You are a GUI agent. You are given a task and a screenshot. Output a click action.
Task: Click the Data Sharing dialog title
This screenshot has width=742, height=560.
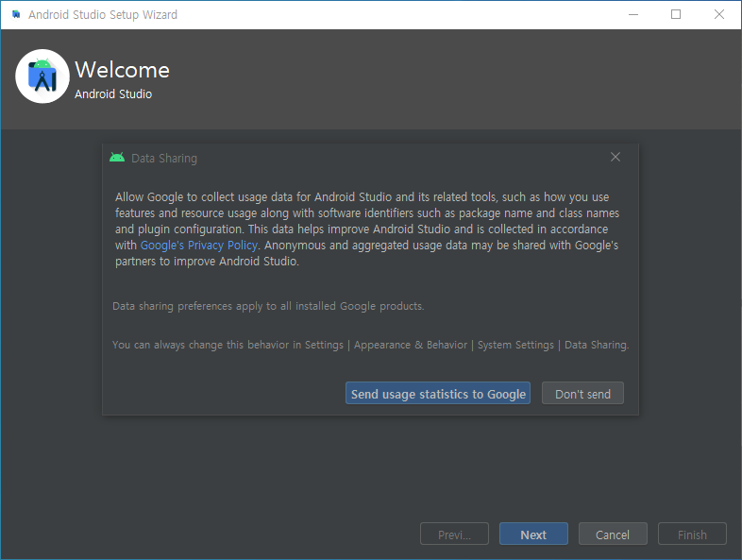click(x=163, y=158)
